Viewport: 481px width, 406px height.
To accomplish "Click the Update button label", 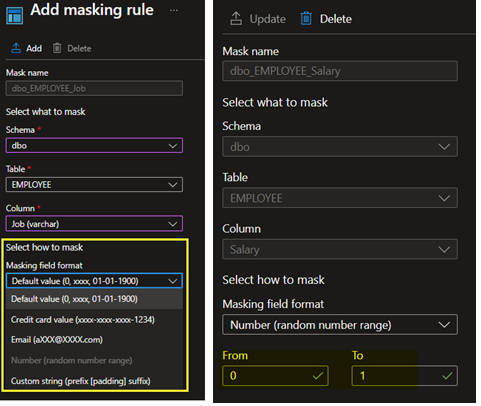I will click(268, 19).
